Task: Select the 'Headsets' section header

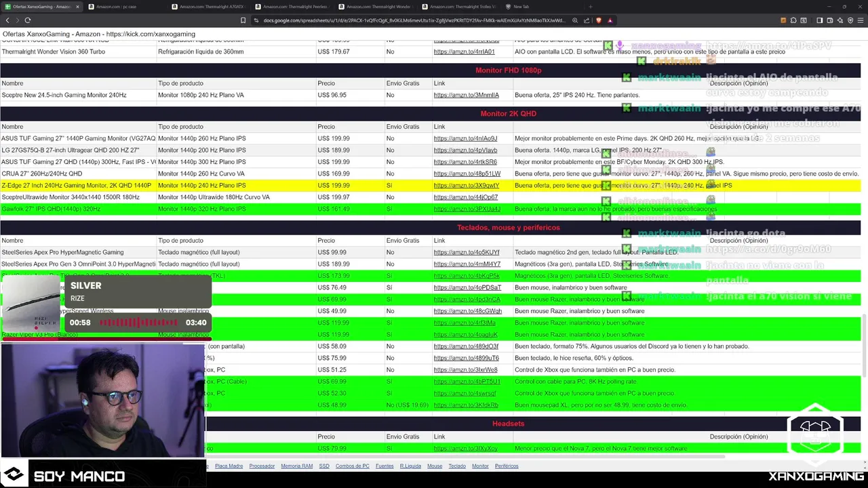Action: click(x=508, y=424)
